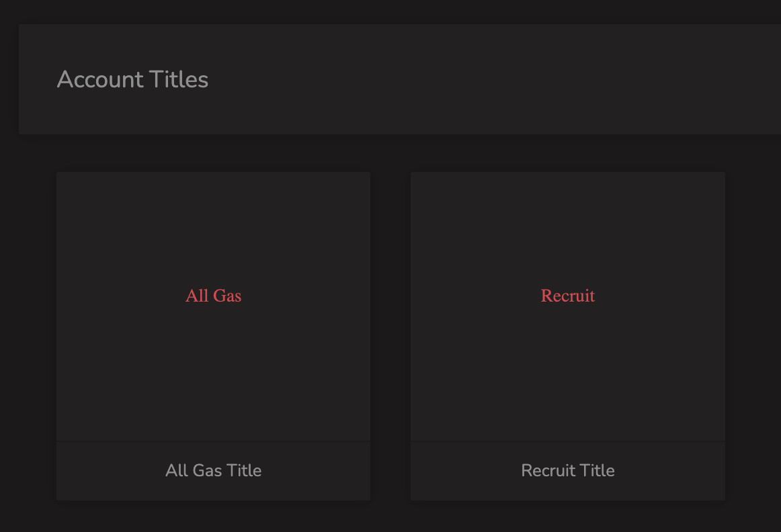
Task: Click empty area below the Recruit text
Action: pos(568,373)
